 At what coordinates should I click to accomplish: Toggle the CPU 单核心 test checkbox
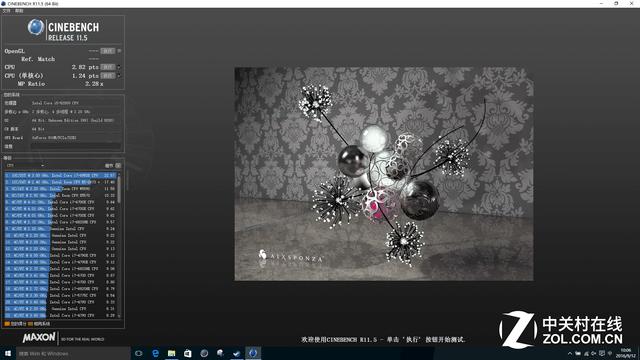pos(119,76)
